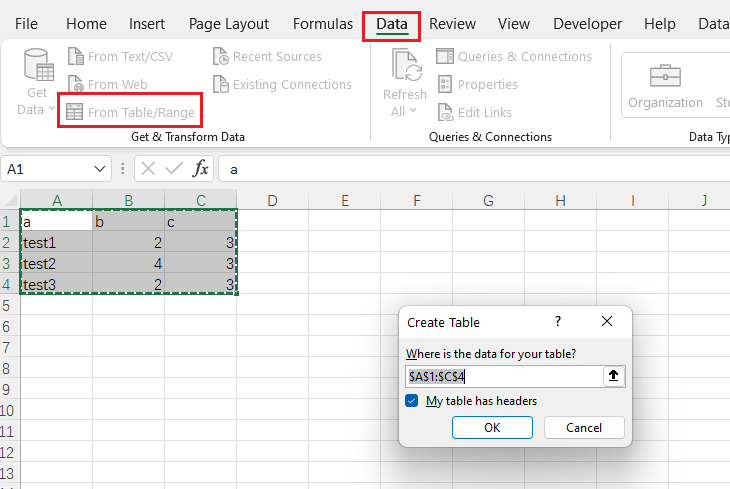The width and height of the screenshot is (730, 489).
Task: Cancel the formula bar entry
Action: 148,169
